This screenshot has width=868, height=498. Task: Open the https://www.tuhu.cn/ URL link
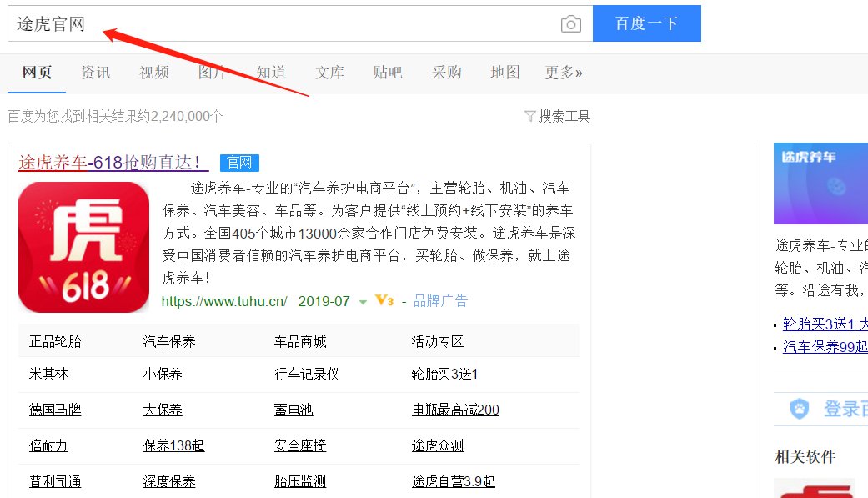(224, 301)
